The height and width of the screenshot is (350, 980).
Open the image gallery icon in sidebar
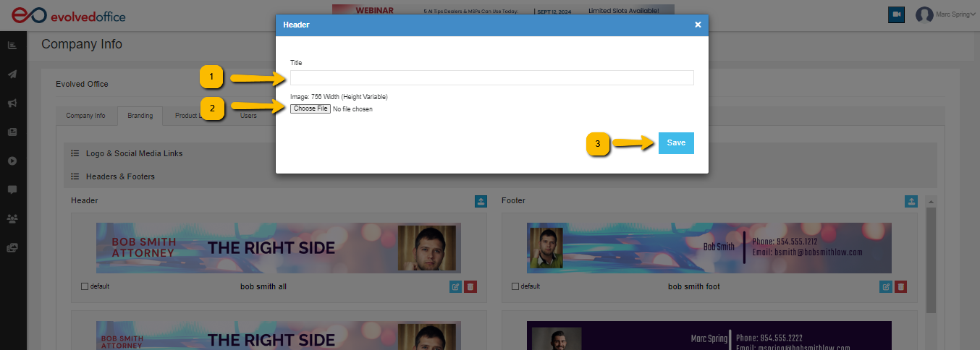(x=12, y=247)
